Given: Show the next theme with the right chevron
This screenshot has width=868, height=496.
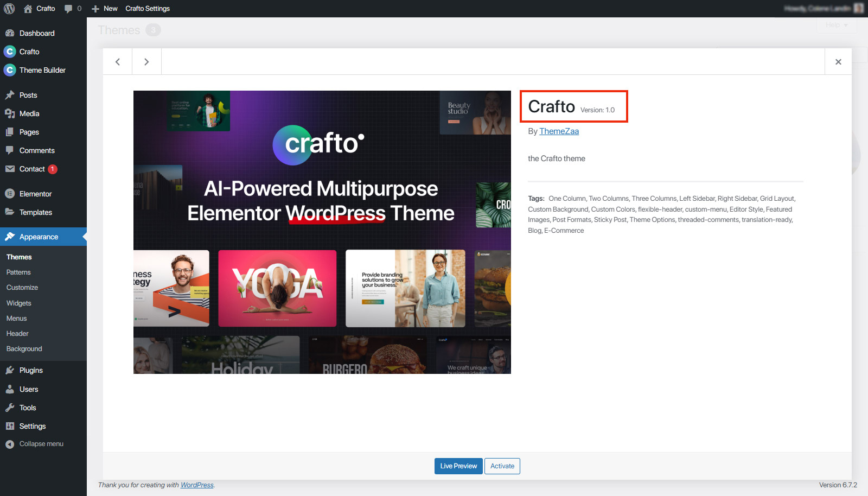Looking at the screenshot, I should tap(146, 61).
